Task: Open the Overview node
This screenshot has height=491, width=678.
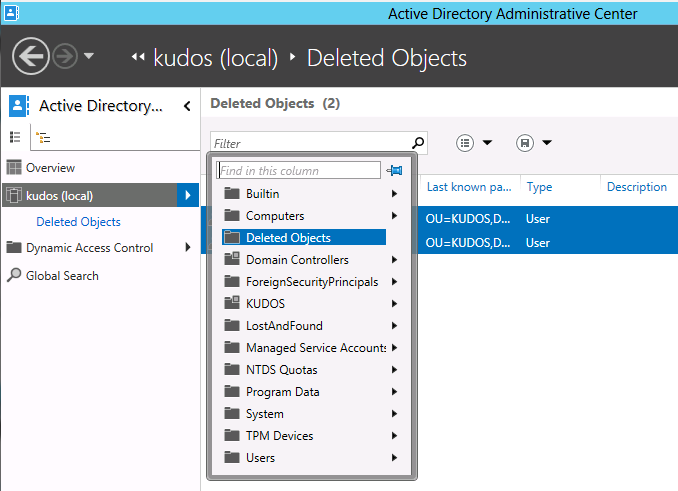Action: click(50, 168)
